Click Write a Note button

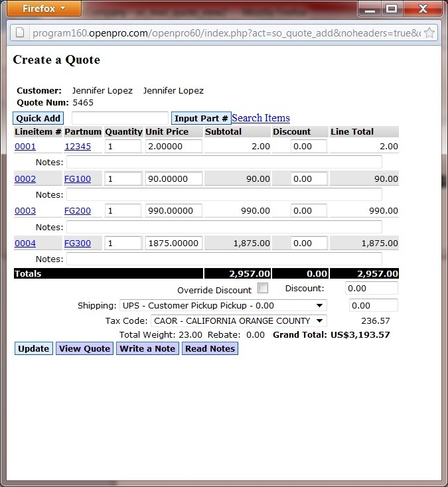pos(147,348)
